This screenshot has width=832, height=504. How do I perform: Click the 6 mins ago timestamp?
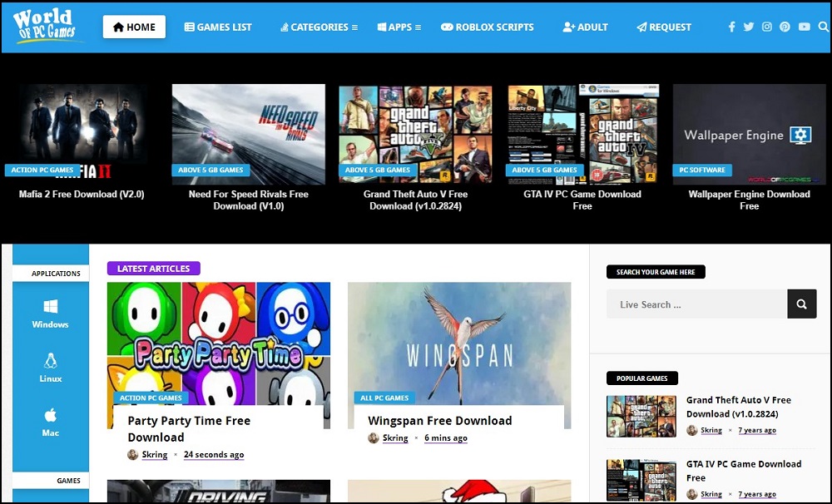(446, 438)
